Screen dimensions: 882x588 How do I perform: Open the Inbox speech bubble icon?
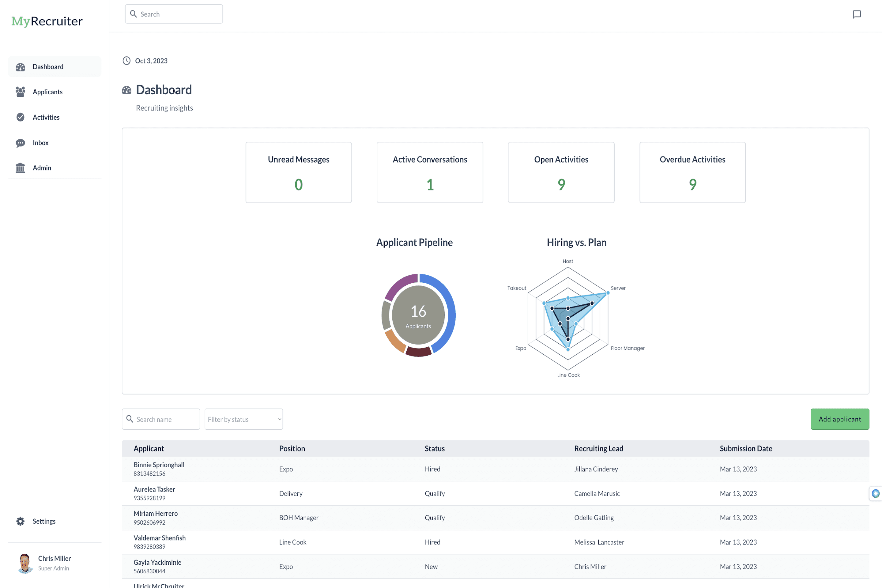(21, 142)
